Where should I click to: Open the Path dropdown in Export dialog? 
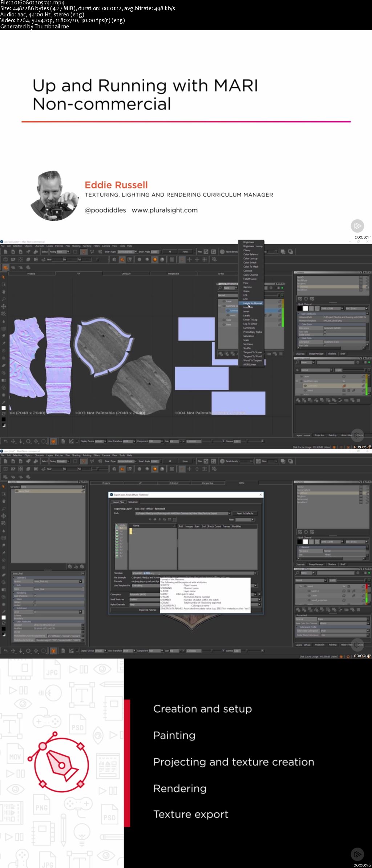point(230,513)
